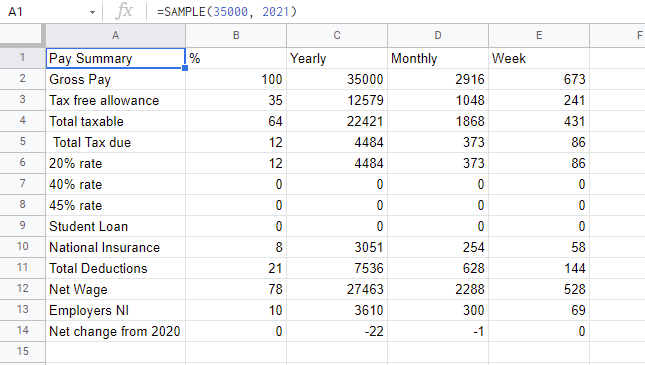The width and height of the screenshot is (645, 365).
Task: Click the 'Week' header cell
Action: [x=539, y=58]
